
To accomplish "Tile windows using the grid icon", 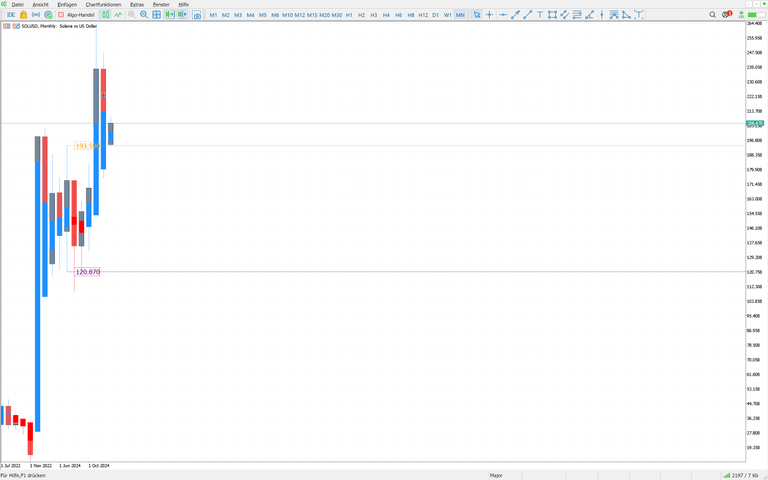I will 156,15.
